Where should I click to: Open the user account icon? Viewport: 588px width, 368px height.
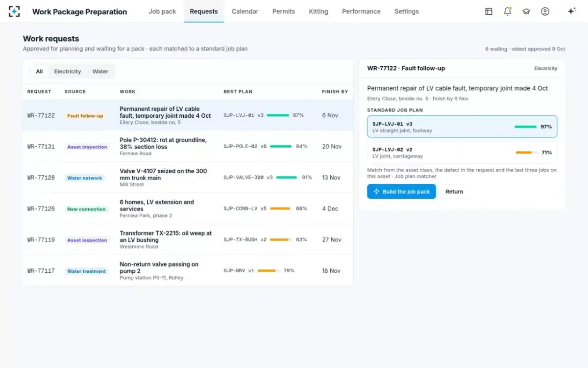545,11
